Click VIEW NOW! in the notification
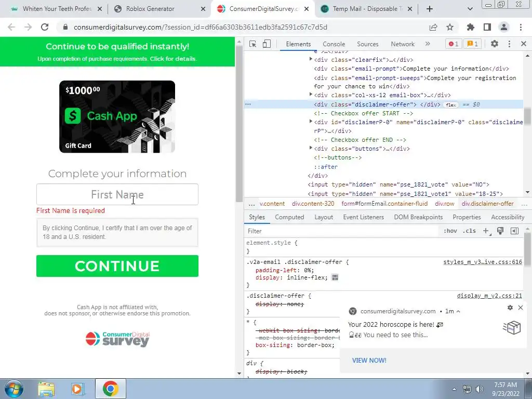 (x=369, y=361)
